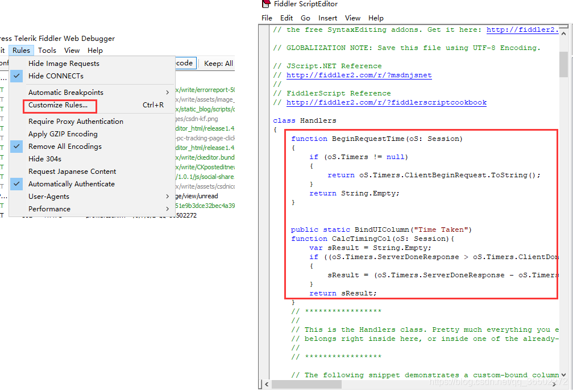Open the Help menu in ScriptEditor
Screen dimensions: 573x392
point(376,18)
